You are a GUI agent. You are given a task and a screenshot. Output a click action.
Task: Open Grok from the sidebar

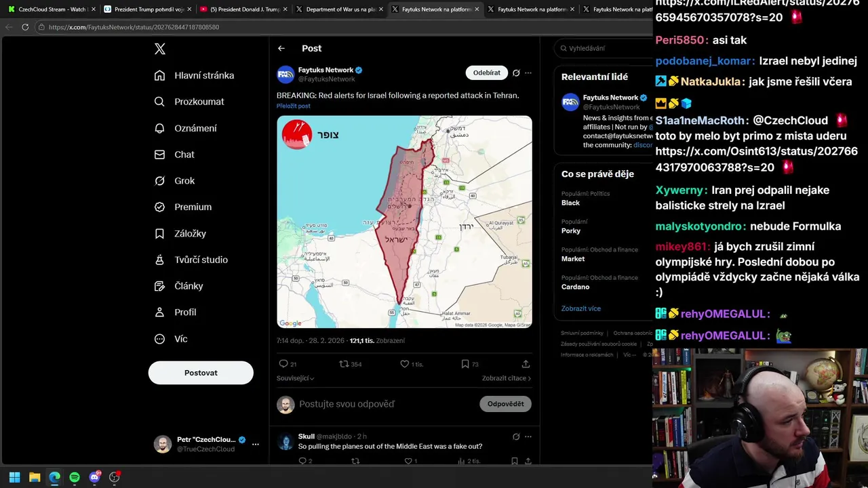[174, 181]
